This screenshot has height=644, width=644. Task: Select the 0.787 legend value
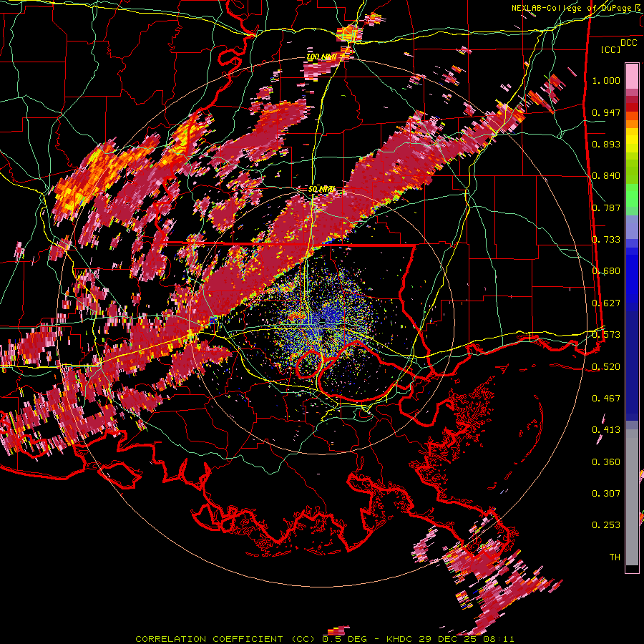pos(606,208)
